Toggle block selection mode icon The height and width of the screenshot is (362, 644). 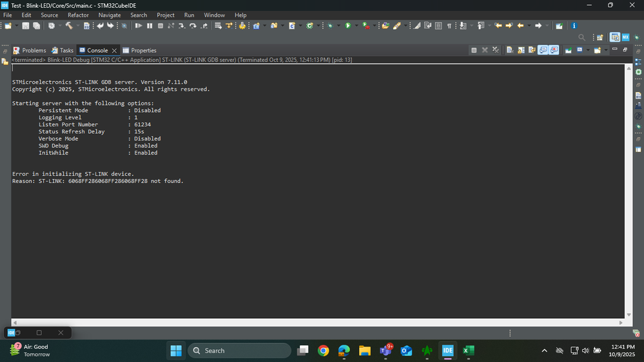pyautogui.click(x=438, y=26)
